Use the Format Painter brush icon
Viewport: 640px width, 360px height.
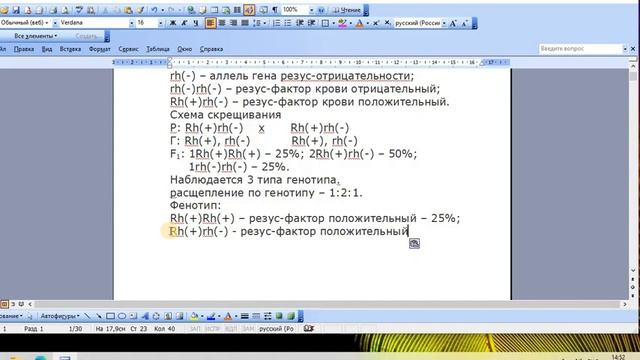click(140, 9)
